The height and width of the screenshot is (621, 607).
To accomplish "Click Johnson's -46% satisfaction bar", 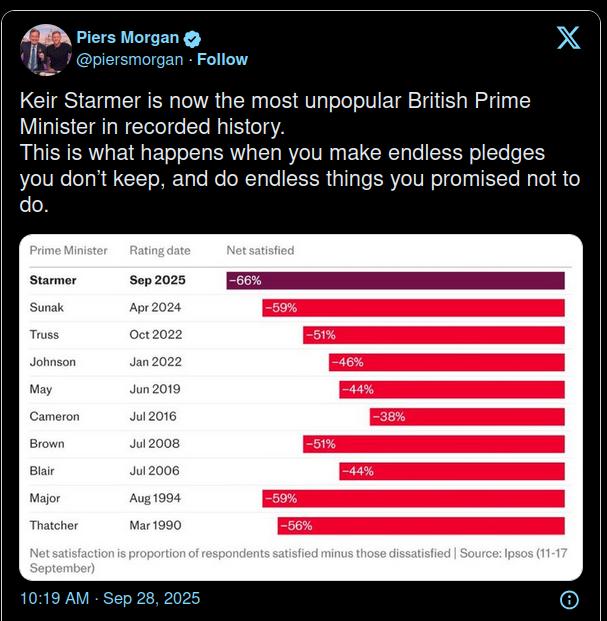I will coord(447,362).
